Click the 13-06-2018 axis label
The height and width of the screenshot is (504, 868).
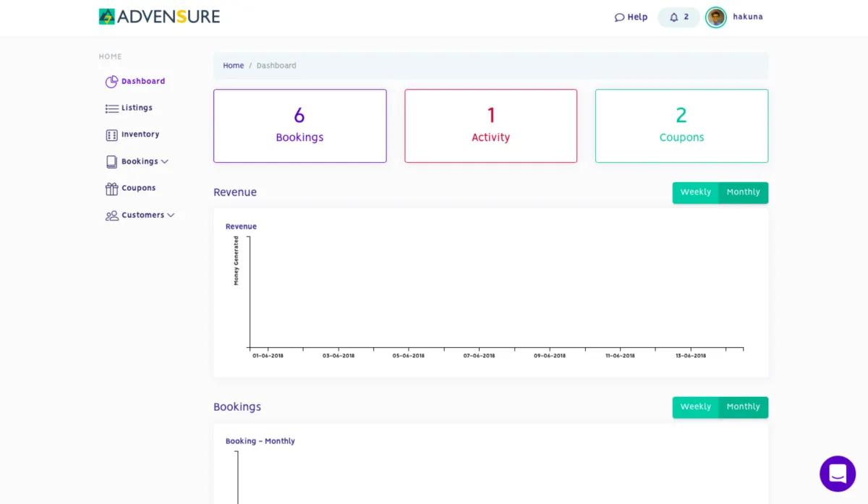[x=691, y=356]
